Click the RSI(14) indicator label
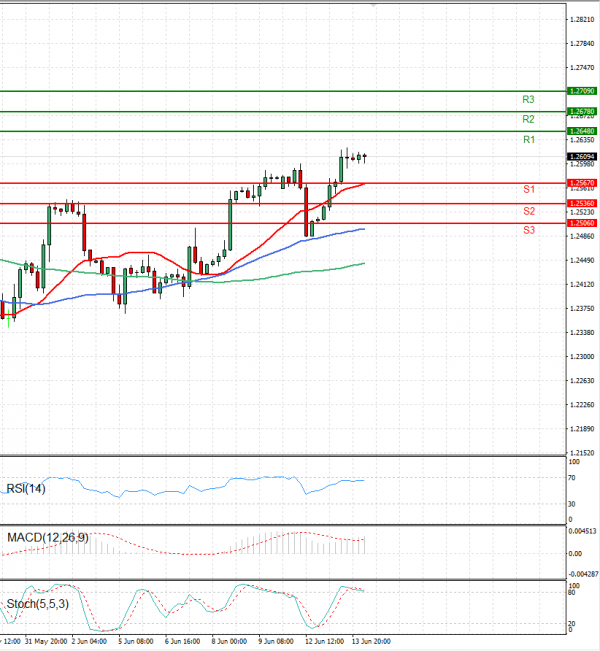This screenshot has height=651, width=600. click(x=26, y=489)
